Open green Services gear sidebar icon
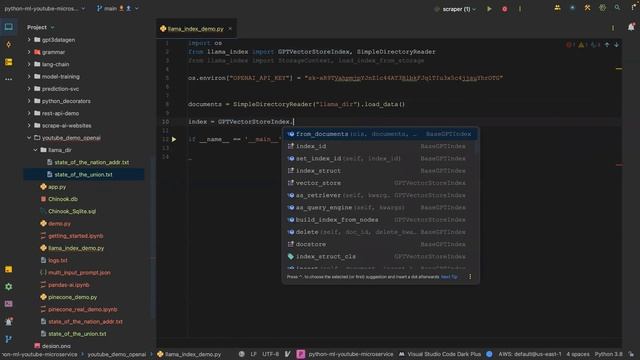The image size is (640, 360). click(9, 287)
